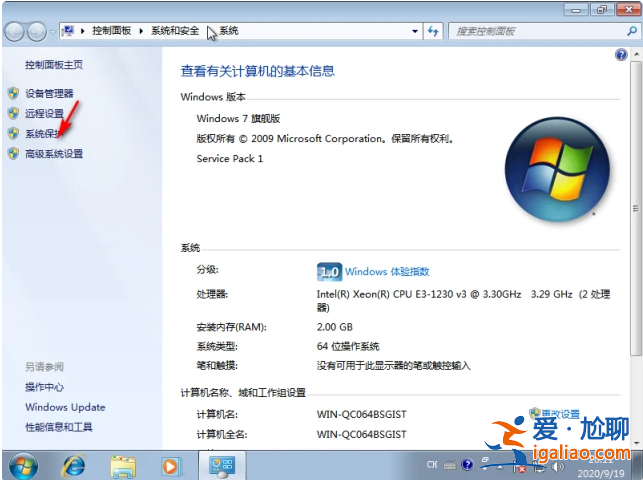Click shield icon next to 系统保护

click(13, 134)
